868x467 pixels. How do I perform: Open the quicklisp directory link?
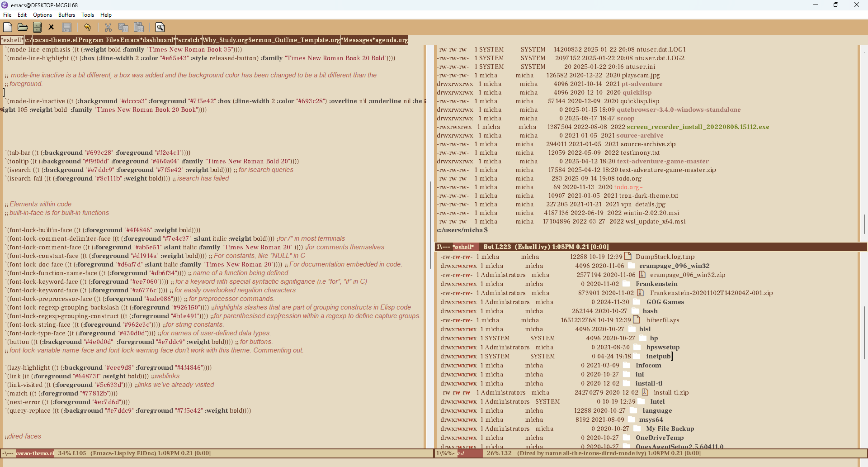pos(637,92)
